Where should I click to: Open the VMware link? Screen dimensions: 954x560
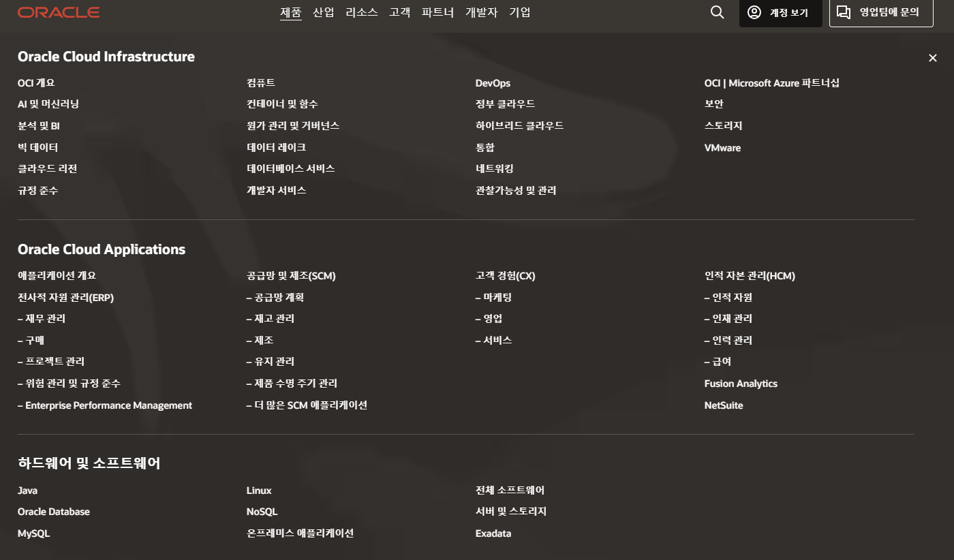pos(722,148)
